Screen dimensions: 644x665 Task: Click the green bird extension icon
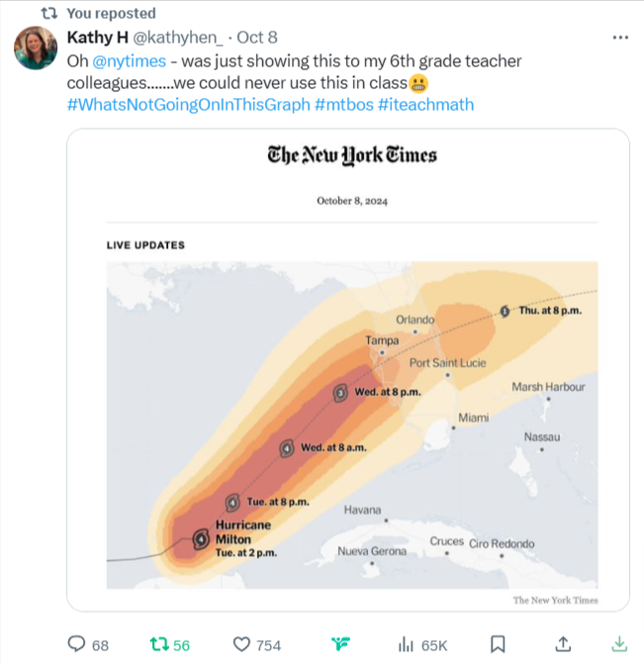point(341,644)
